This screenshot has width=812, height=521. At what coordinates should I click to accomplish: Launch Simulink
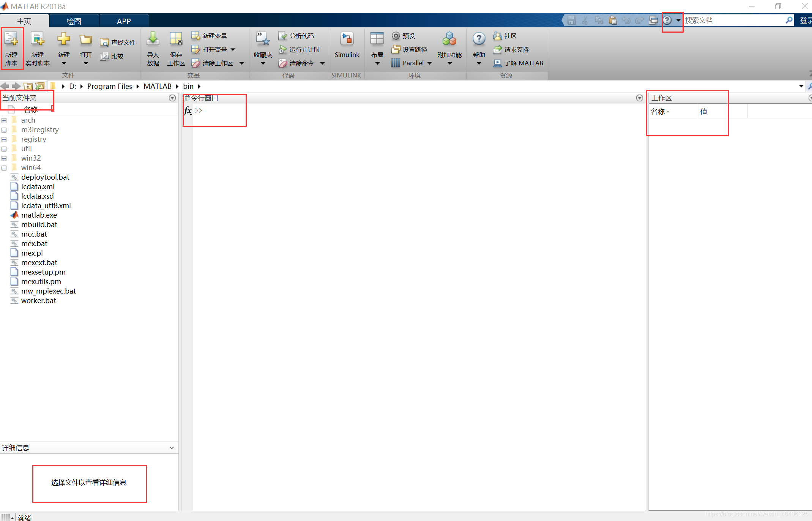click(347, 45)
